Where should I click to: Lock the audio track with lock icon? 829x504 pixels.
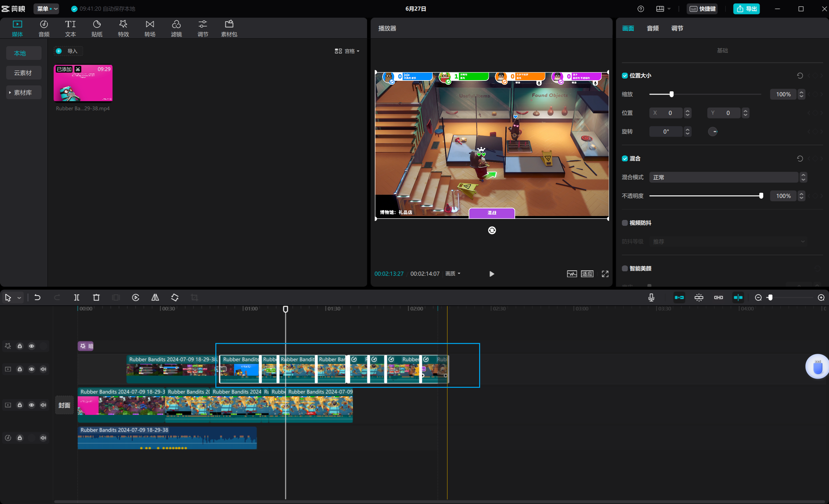pos(20,437)
